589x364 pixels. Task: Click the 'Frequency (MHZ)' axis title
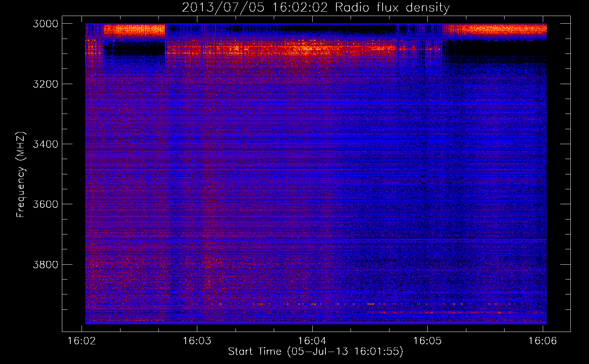[21, 175]
